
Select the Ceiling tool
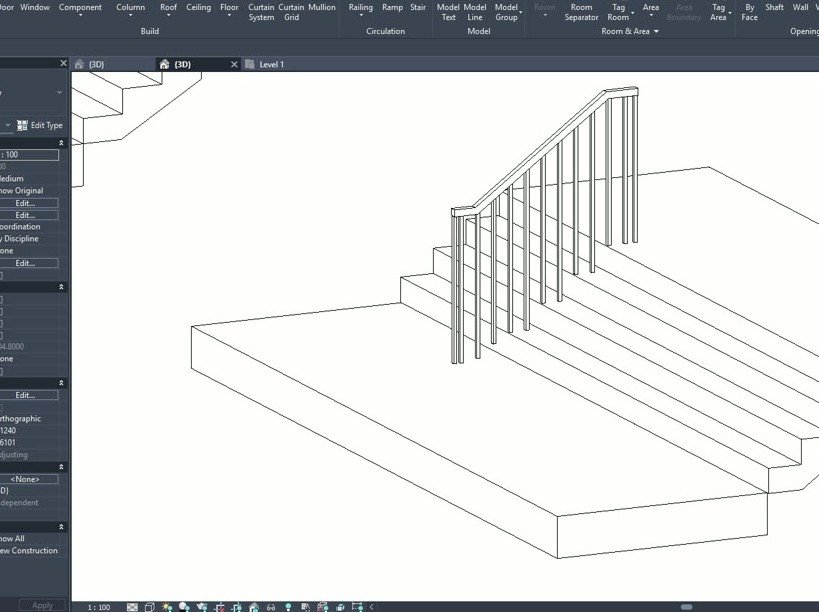[198, 7]
